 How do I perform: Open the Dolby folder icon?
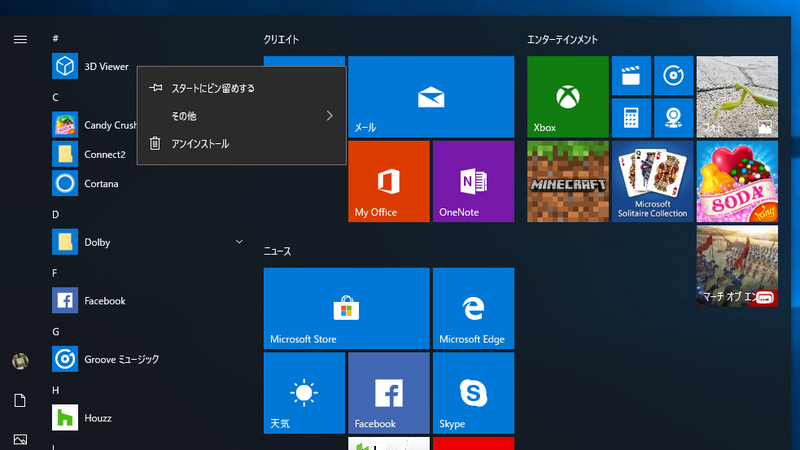(65, 242)
